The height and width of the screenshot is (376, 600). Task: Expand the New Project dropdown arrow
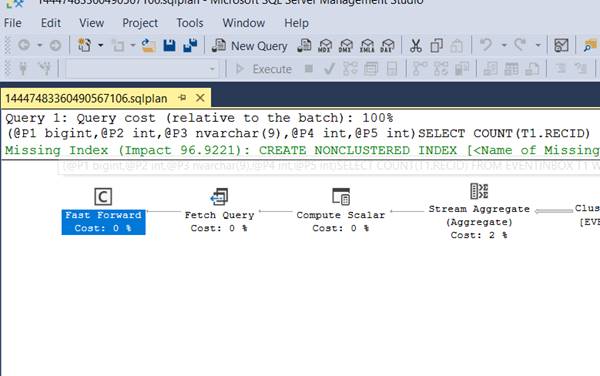[100, 46]
